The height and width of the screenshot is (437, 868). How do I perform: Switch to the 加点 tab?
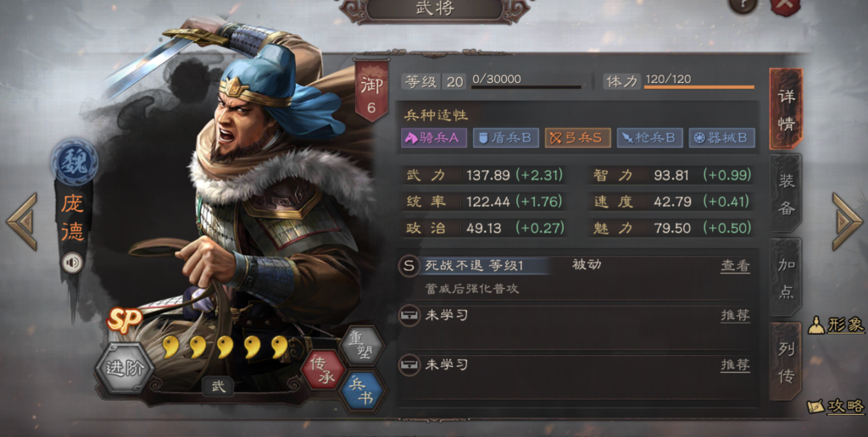point(786,278)
